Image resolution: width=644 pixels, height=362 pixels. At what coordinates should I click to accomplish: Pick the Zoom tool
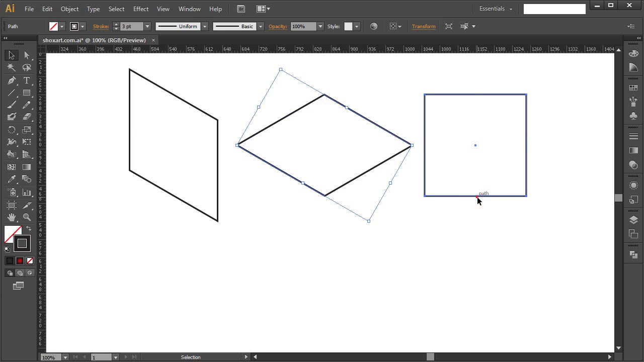[27, 217]
